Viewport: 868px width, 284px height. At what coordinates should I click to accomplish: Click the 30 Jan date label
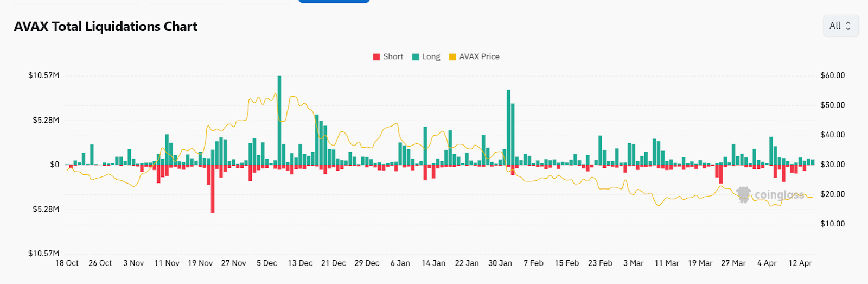pos(500,263)
